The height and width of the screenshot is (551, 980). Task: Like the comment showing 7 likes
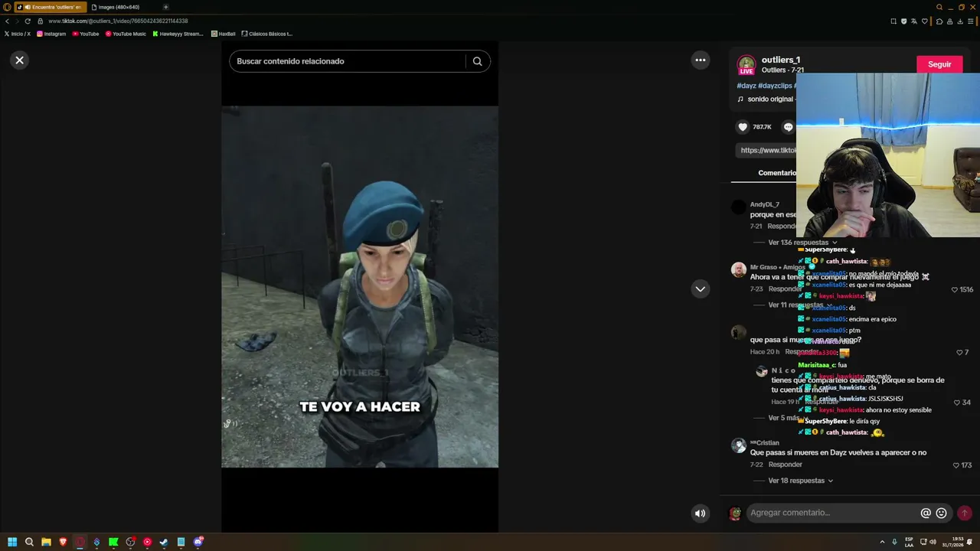click(x=959, y=353)
